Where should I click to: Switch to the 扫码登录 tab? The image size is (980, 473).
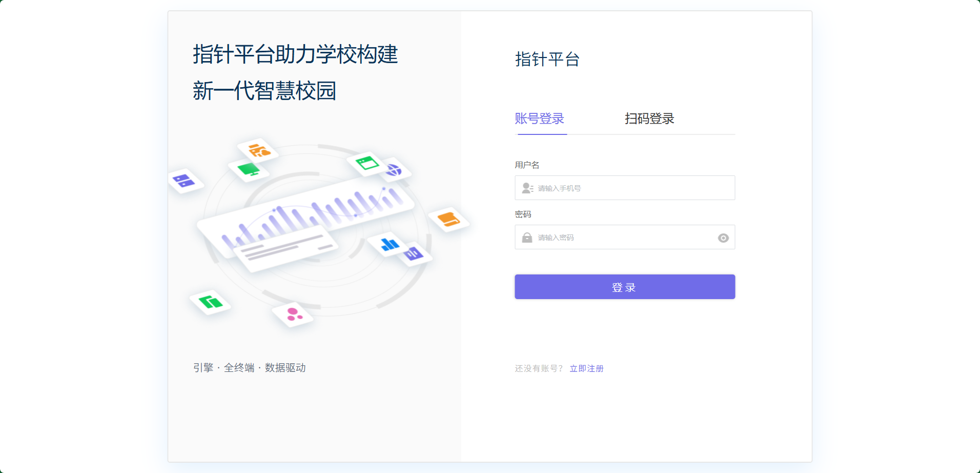(649, 119)
